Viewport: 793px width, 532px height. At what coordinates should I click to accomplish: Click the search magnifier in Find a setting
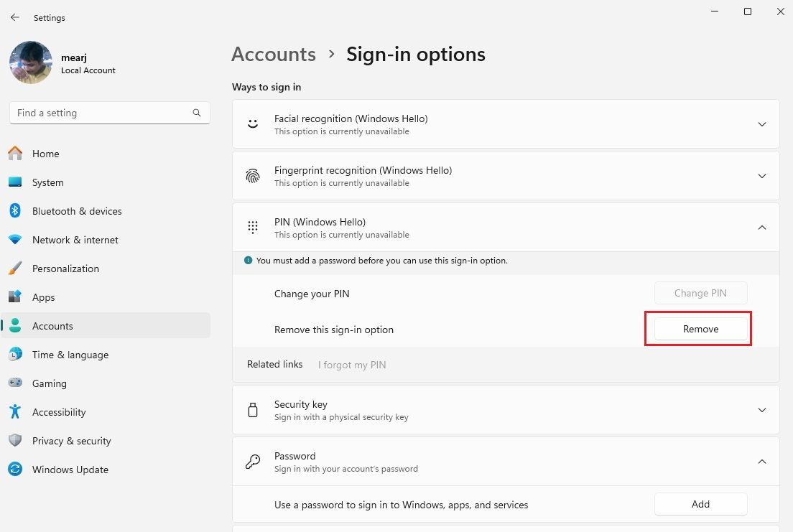196,113
